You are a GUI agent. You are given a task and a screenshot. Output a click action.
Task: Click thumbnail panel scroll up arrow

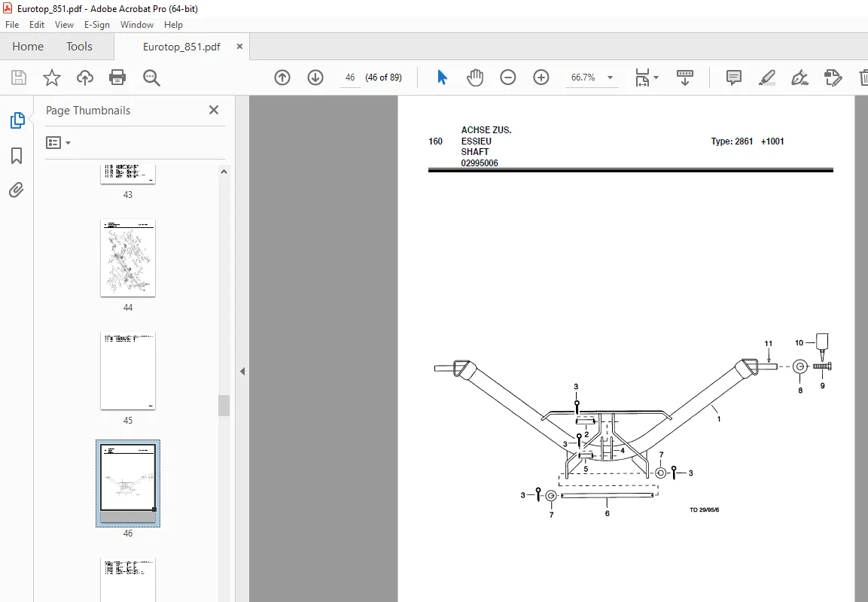(x=224, y=172)
